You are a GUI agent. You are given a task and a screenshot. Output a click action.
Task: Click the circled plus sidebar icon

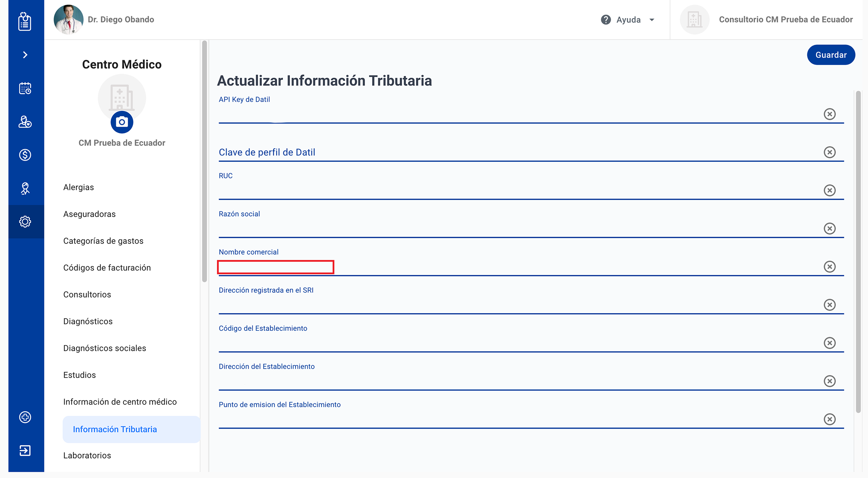coord(25,417)
